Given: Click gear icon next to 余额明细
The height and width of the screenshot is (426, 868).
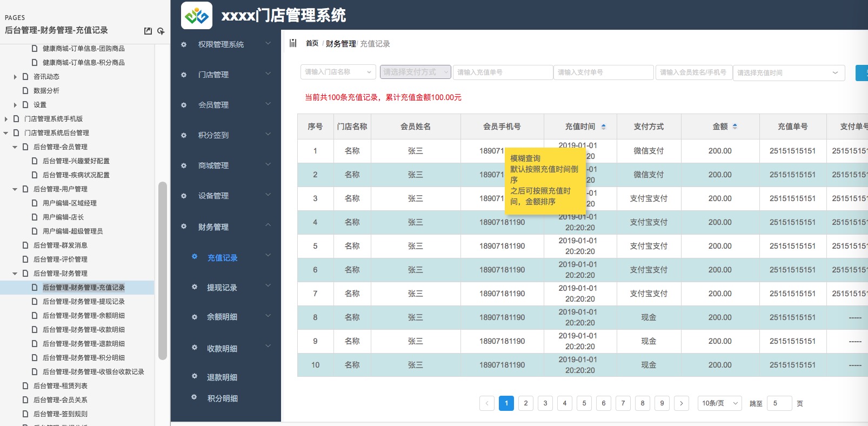Looking at the screenshot, I should [x=195, y=317].
